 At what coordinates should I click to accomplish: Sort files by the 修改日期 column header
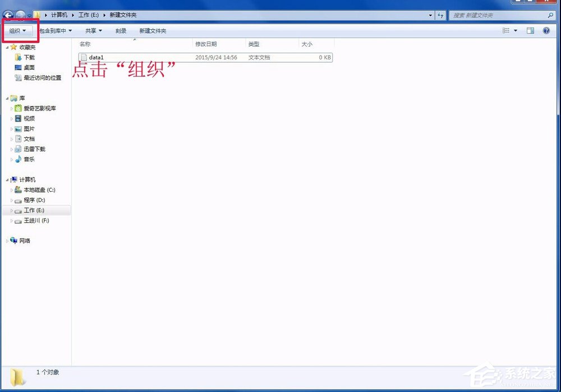click(206, 44)
